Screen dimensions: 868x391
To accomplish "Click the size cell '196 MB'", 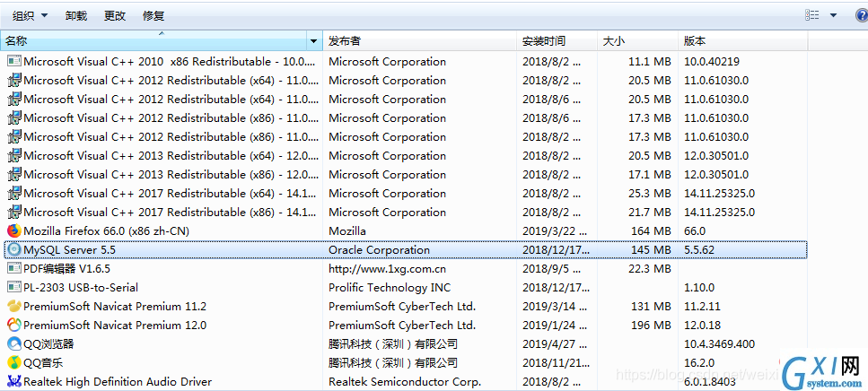I will 651,325.
